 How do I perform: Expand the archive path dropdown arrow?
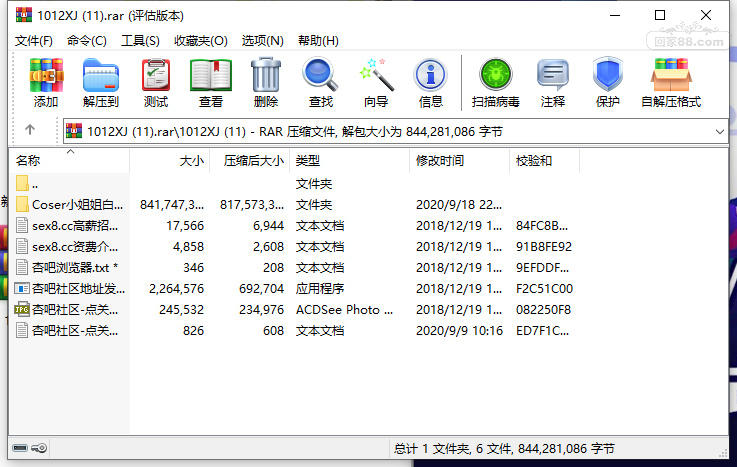pyautogui.click(x=720, y=132)
